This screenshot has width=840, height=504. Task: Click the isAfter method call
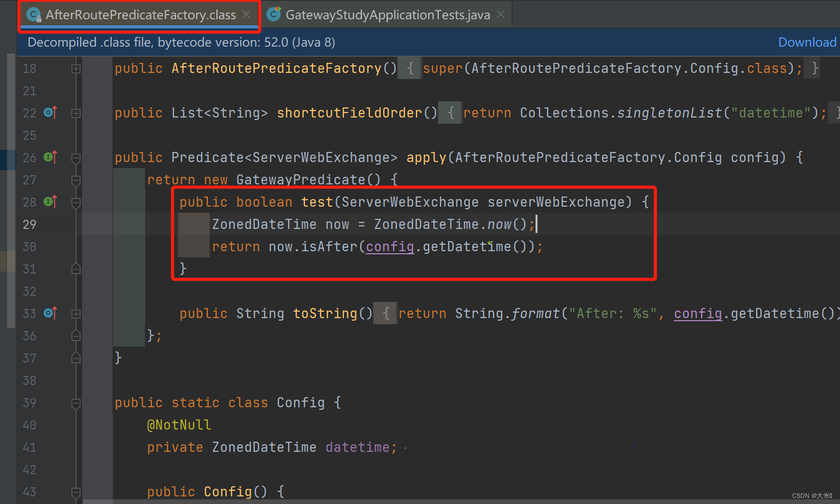tap(329, 247)
